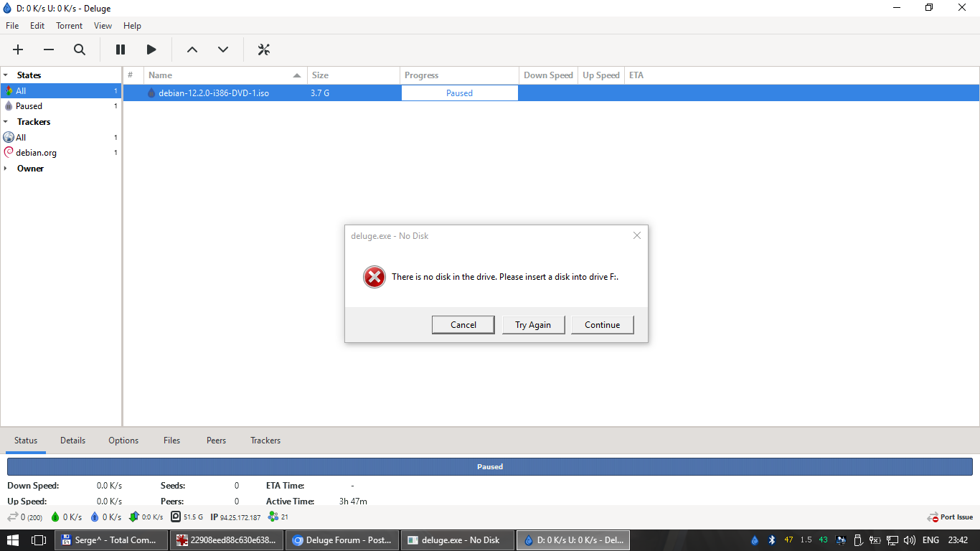The width and height of the screenshot is (980, 551).
Task: Click battery power tray icon
Action: [x=875, y=540]
